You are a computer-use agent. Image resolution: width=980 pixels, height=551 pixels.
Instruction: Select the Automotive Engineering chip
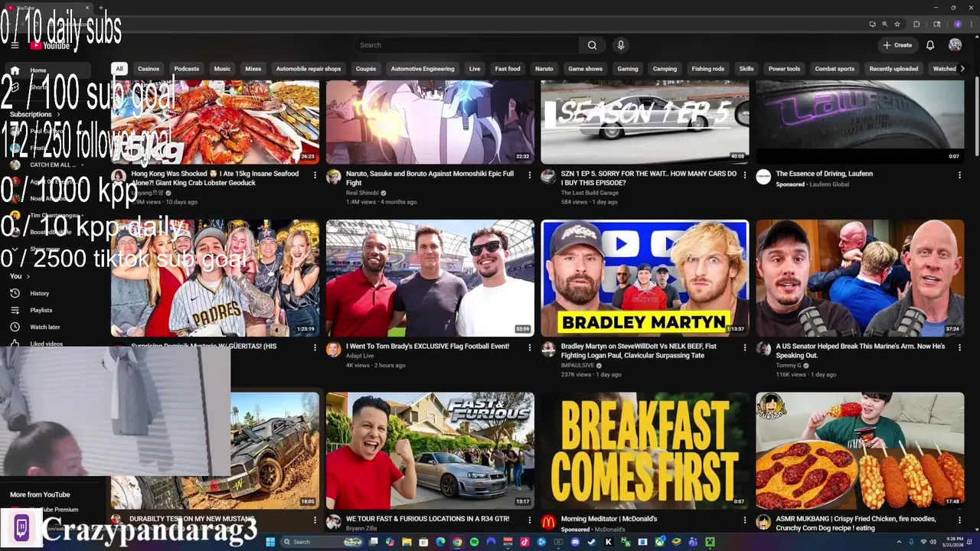pos(423,69)
